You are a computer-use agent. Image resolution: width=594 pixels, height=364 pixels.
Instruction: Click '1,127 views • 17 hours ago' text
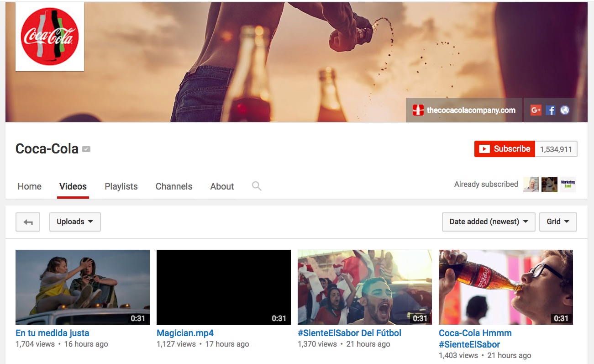(203, 344)
